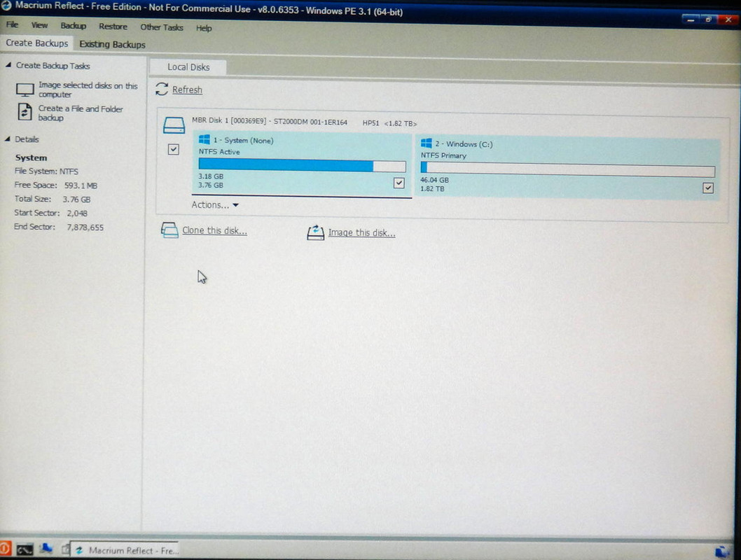Open the Actions dropdown
The image size is (741, 560).
(215, 204)
